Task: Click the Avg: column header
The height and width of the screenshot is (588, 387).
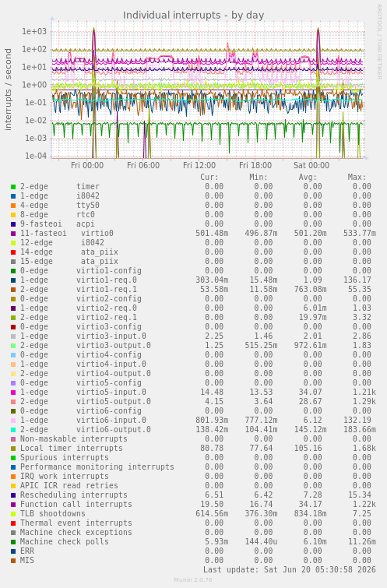Action: click(x=308, y=177)
